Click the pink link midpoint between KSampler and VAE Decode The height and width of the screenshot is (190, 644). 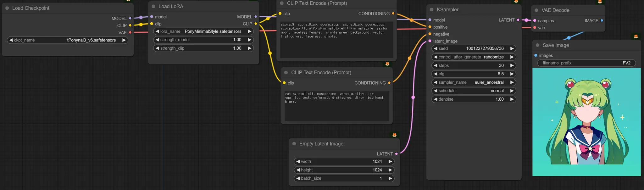[526, 20]
